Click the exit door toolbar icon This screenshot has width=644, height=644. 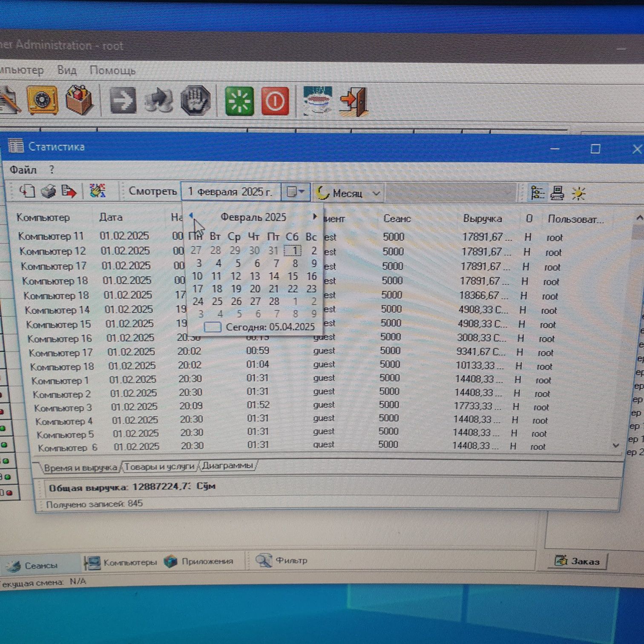(x=354, y=101)
